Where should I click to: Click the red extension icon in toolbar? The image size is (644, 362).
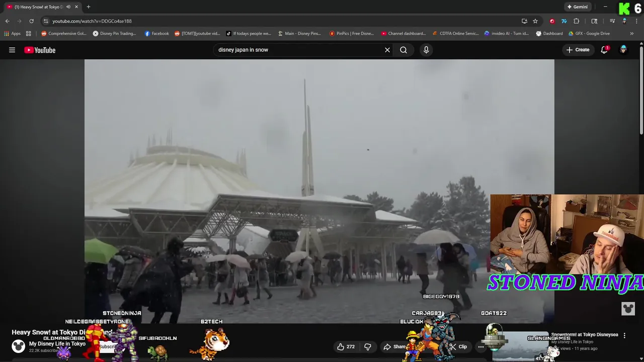tap(552, 21)
